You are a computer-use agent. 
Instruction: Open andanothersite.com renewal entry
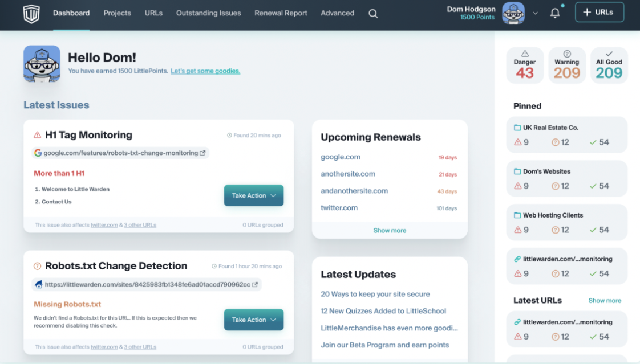(354, 191)
